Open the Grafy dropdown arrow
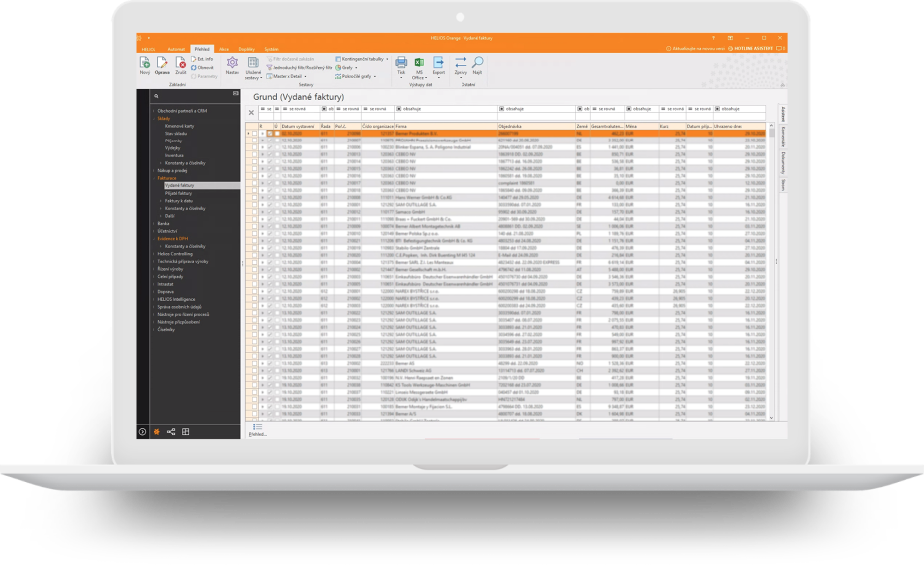The width and height of the screenshot is (924, 565). tap(356, 67)
